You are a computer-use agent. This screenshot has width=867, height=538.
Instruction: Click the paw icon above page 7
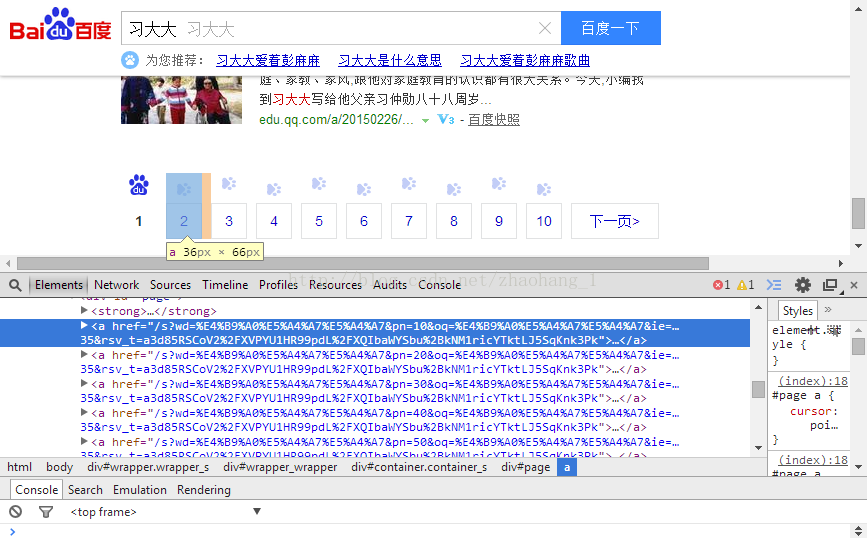[409, 184]
